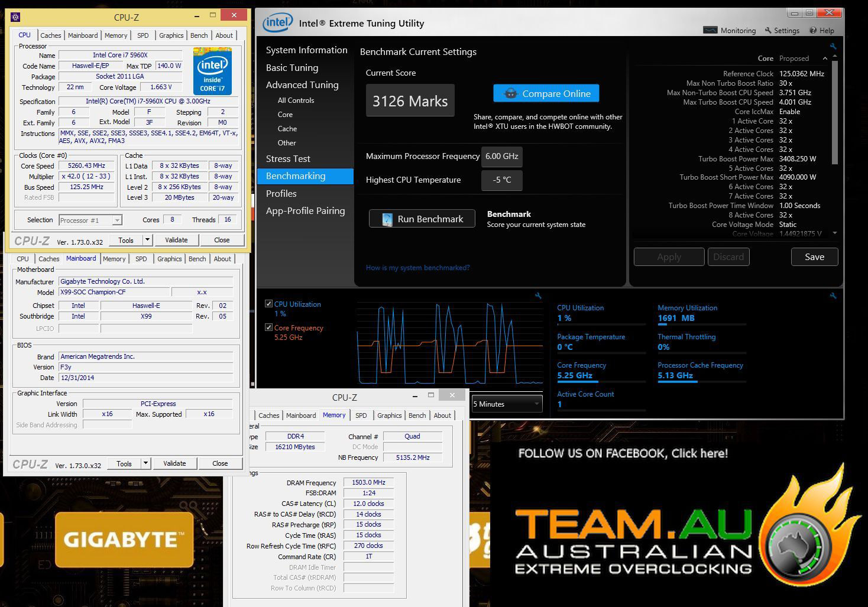The width and height of the screenshot is (868, 607).
Task: Click the scroll-down arrow of Core settings list
Action: 835,233
